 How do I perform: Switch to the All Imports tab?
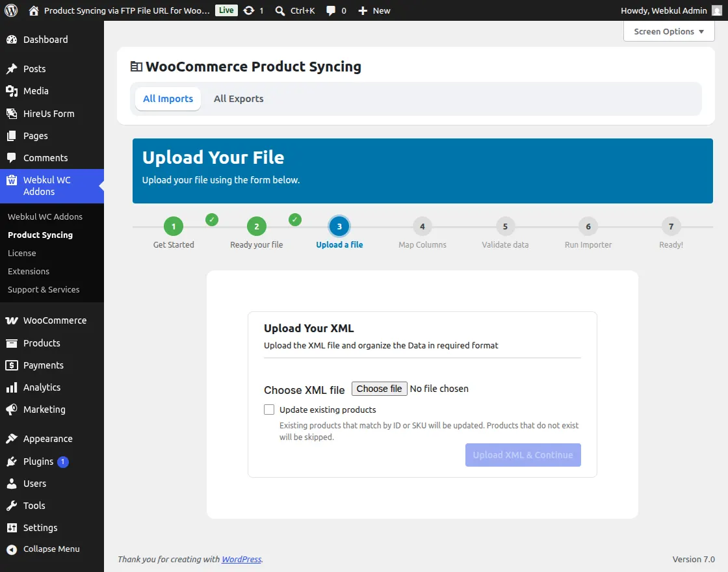168,99
